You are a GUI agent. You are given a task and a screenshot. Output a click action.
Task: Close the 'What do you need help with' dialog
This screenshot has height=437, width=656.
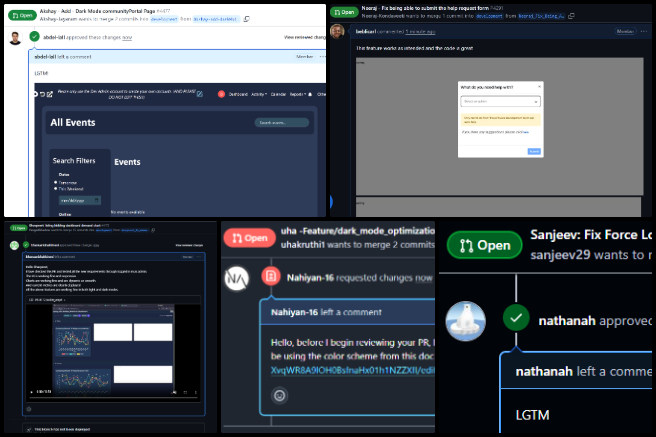point(539,87)
